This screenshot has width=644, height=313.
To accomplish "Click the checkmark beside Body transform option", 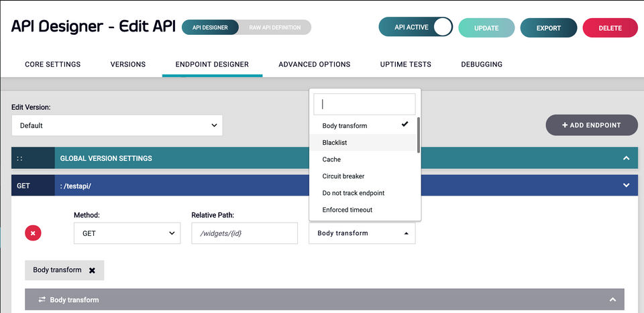I will tap(405, 125).
